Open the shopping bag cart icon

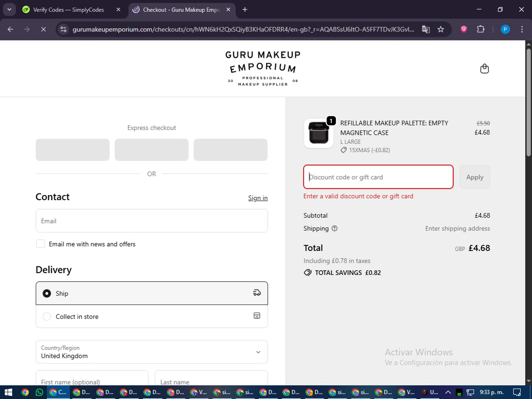coord(484,68)
